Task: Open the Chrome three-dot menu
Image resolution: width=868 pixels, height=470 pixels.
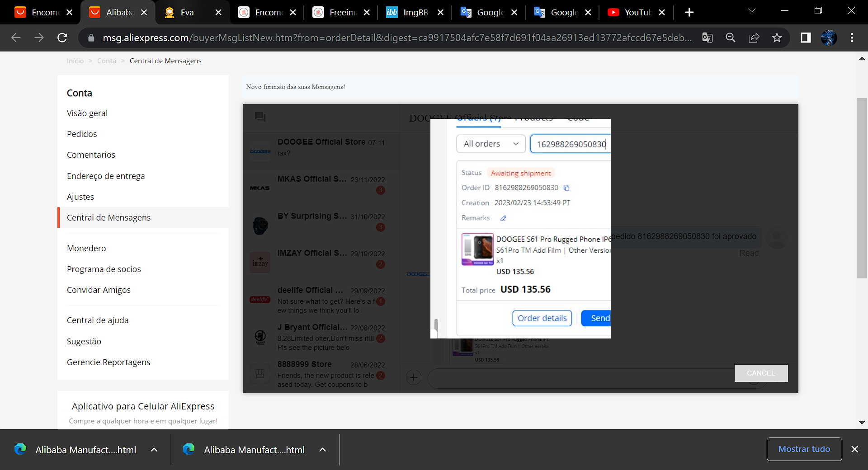Action: (852, 38)
